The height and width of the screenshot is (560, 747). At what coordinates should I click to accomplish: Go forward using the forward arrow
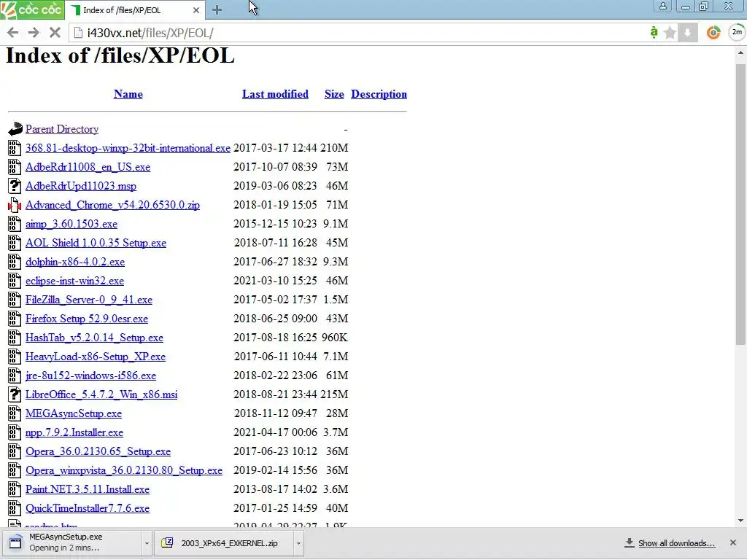pos(34,32)
